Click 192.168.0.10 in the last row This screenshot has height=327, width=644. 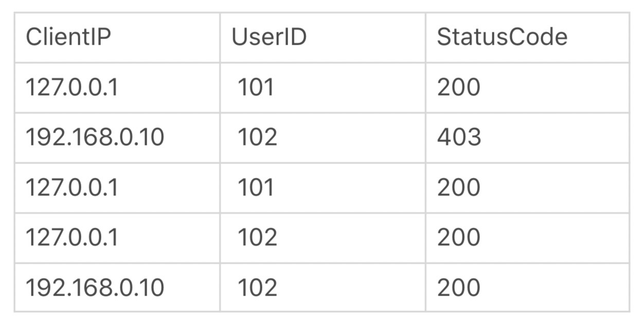95,287
